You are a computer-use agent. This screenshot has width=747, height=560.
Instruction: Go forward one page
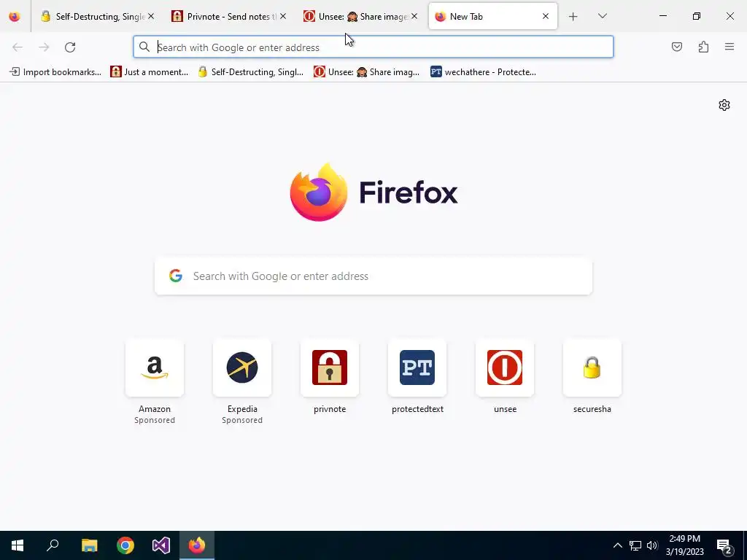pos(44,47)
